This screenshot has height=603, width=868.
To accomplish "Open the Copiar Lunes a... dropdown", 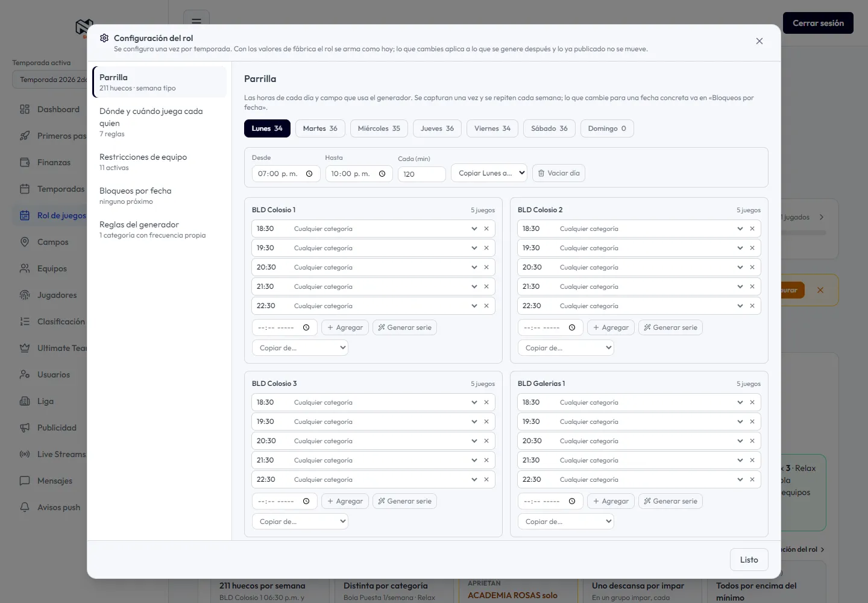I will click(489, 173).
